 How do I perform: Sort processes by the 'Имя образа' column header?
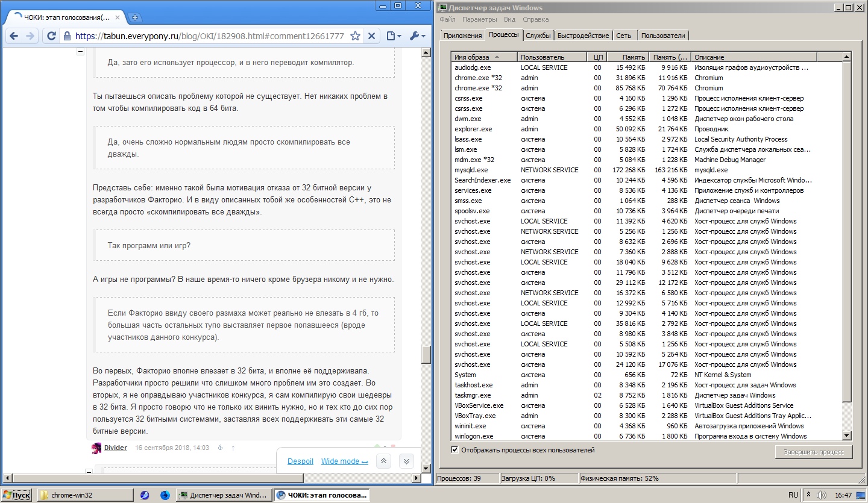tap(484, 57)
